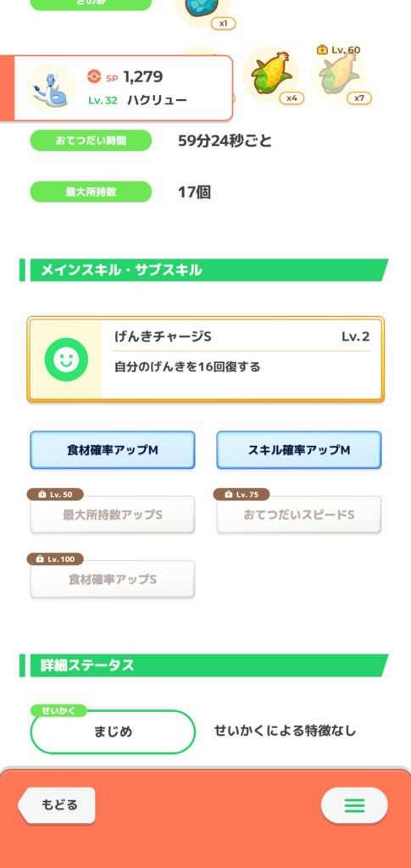Tap the 最大所持数 label
The height and width of the screenshot is (868, 411).
[x=91, y=192]
